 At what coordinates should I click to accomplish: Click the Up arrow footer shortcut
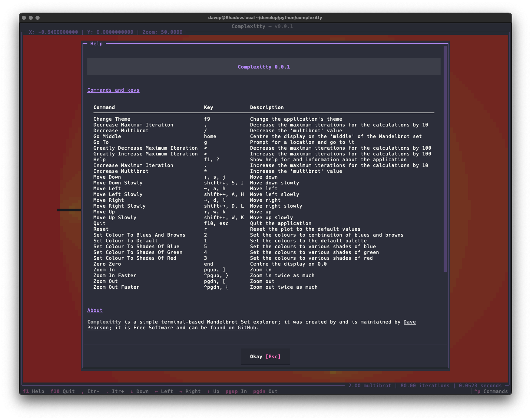[213, 391]
